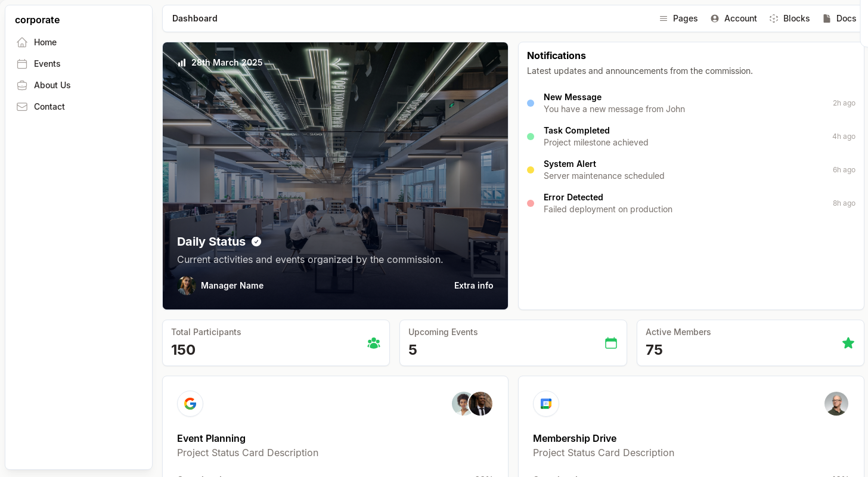Click the calendar icon in Upcoming Events card
The image size is (868, 477).
(611, 343)
